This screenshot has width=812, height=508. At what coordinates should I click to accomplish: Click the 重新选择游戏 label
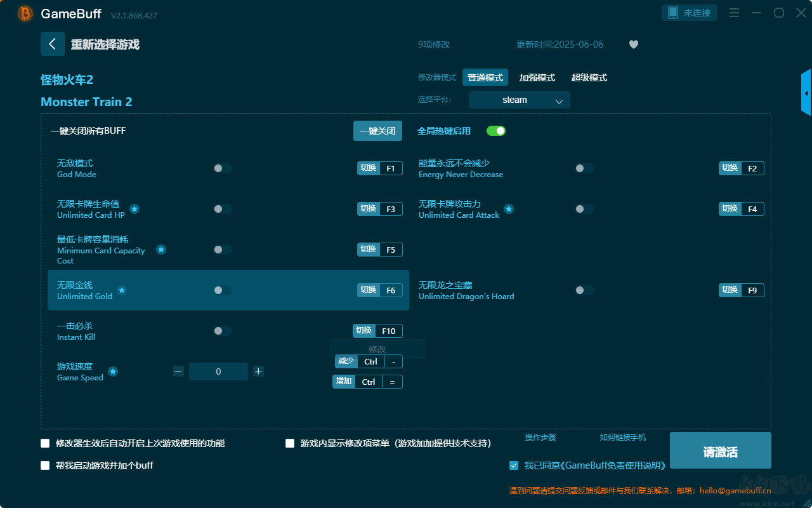click(x=105, y=44)
